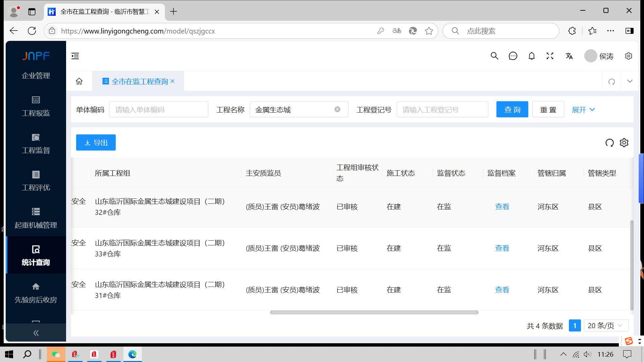
Task: Click the 监督状态 column header
Action: click(451, 173)
